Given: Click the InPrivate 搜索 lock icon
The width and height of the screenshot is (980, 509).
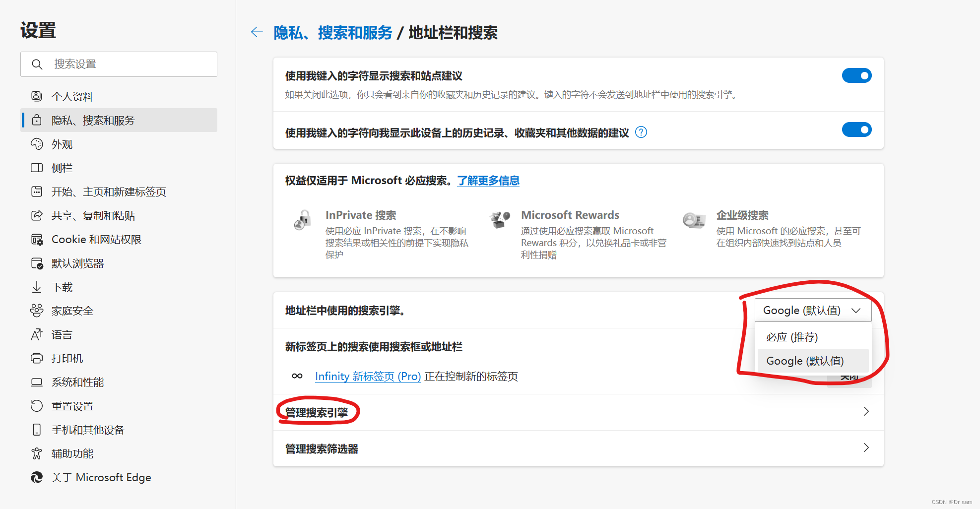Looking at the screenshot, I should [303, 220].
